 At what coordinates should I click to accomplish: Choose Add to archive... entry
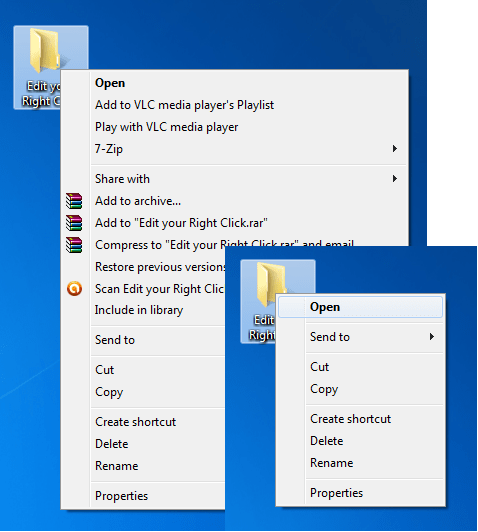[x=138, y=201]
